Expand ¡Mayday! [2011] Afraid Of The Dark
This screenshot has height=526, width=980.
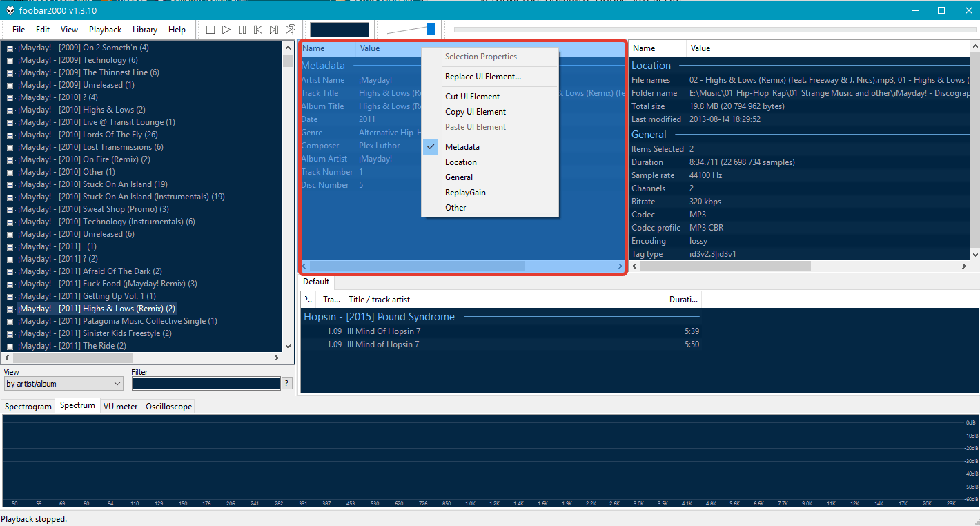pyautogui.click(x=10, y=271)
